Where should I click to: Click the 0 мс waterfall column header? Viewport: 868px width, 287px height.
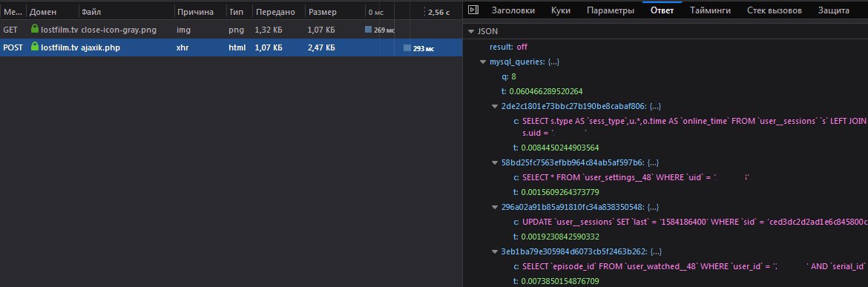click(x=376, y=12)
